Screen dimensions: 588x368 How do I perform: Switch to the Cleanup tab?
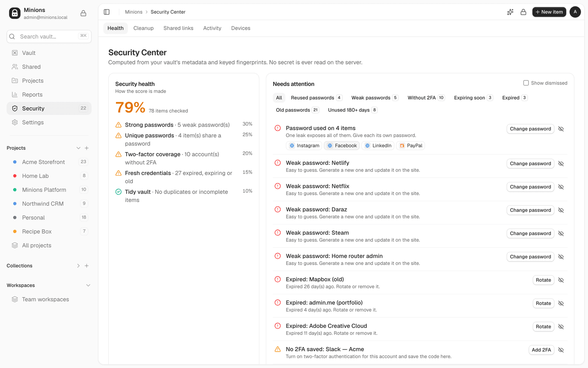click(x=143, y=28)
